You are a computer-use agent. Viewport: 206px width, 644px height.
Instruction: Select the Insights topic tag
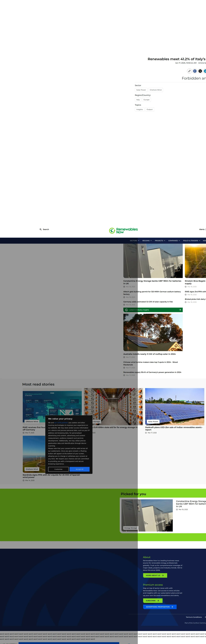pos(139,109)
